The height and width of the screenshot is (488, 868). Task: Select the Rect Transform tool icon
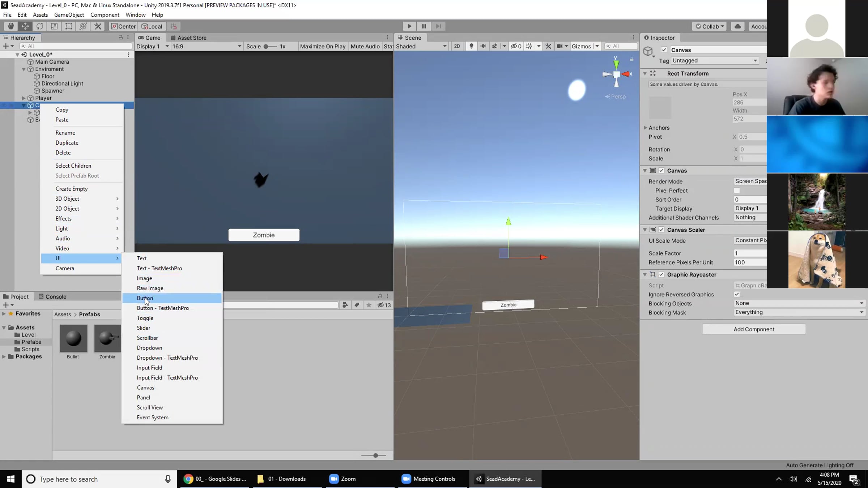tap(68, 26)
